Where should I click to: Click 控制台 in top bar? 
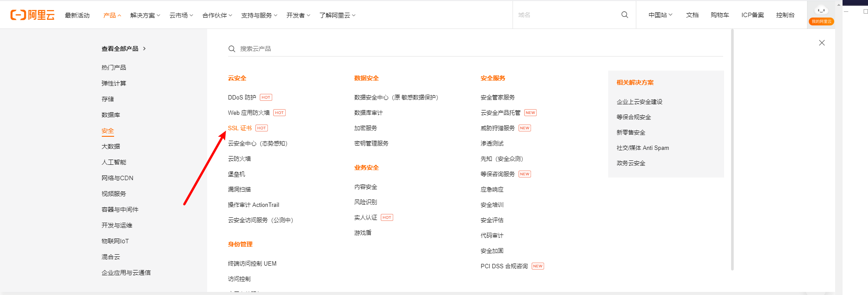(785, 15)
